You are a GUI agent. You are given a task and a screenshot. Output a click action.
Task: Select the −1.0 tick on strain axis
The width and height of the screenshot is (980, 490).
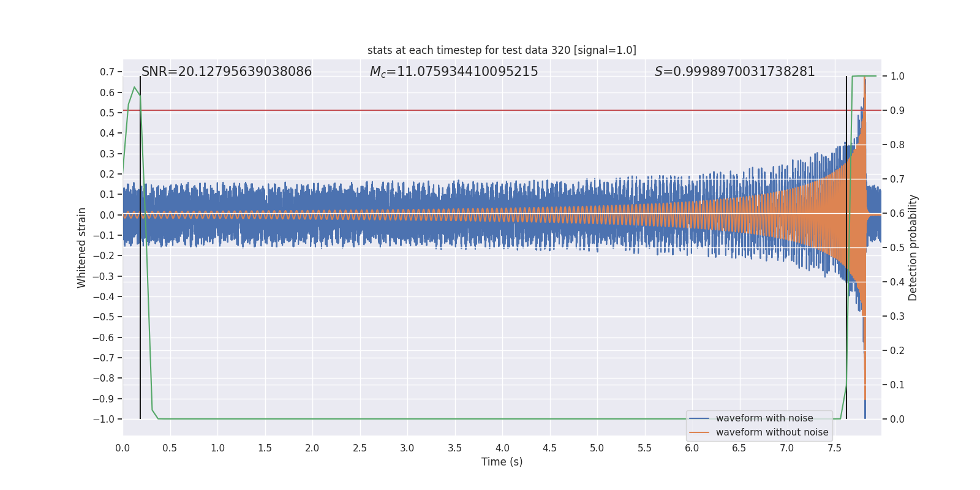pyautogui.click(x=104, y=420)
